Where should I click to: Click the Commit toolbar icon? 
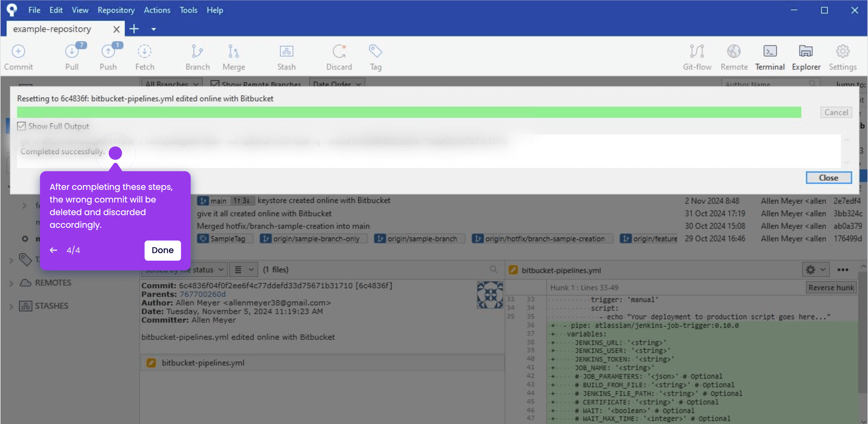[x=18, y=52]
